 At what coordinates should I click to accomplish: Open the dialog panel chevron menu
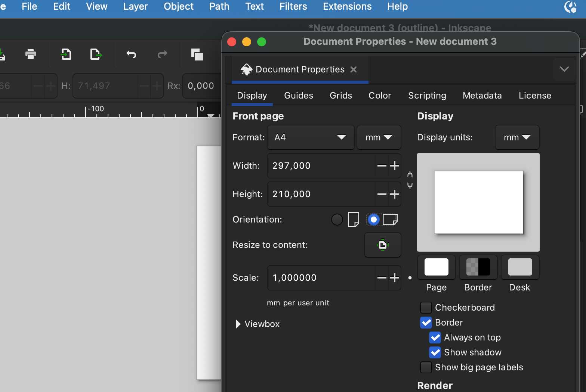[564, 69]
